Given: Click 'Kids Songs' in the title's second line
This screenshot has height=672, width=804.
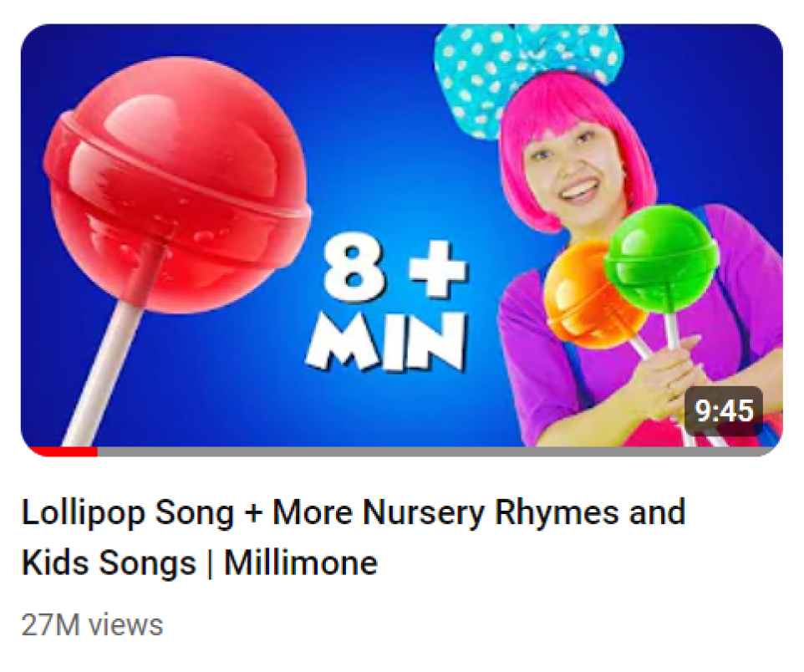Looking at the screenshot, I should tap(109, 563).
